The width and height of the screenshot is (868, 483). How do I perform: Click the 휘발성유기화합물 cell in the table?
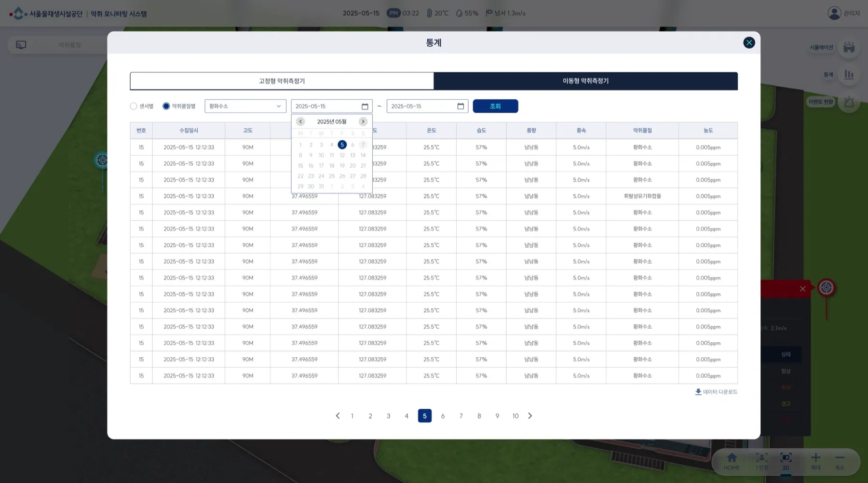(642, 196)
